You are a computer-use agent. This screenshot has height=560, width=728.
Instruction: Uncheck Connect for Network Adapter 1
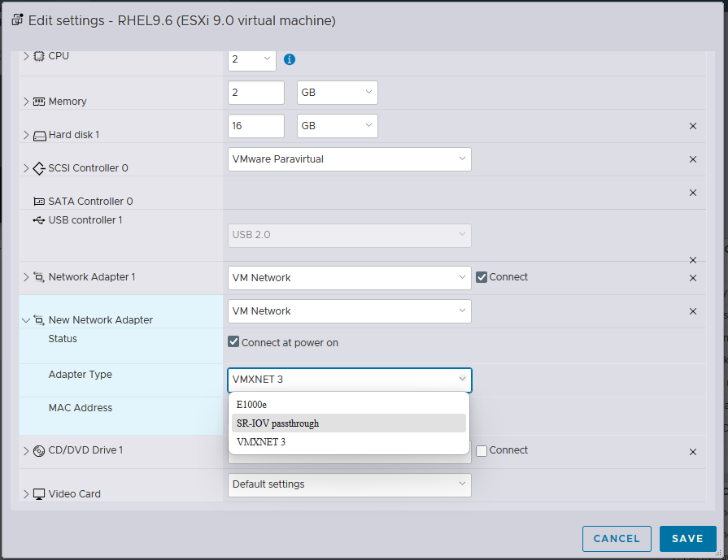482,277
